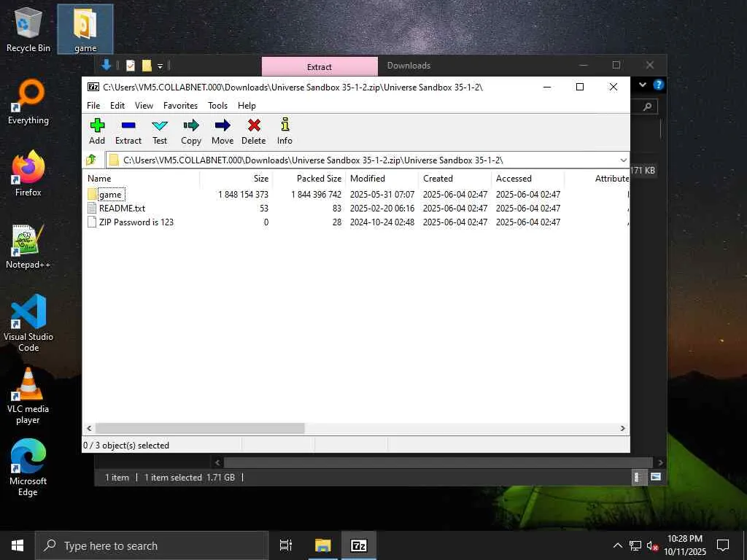
Task: Click the Explorer search magnifier icon
Action: 647,106
